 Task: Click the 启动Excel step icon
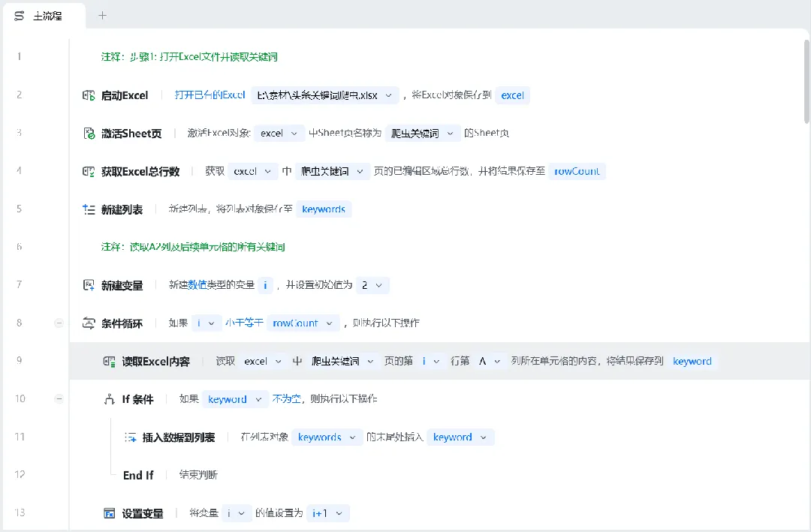coord(89,95)
